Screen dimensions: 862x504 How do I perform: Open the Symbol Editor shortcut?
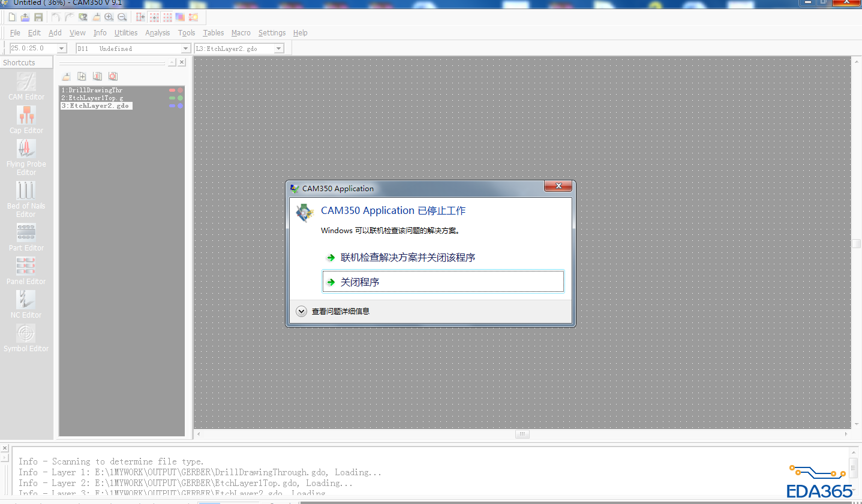[26, 338]
